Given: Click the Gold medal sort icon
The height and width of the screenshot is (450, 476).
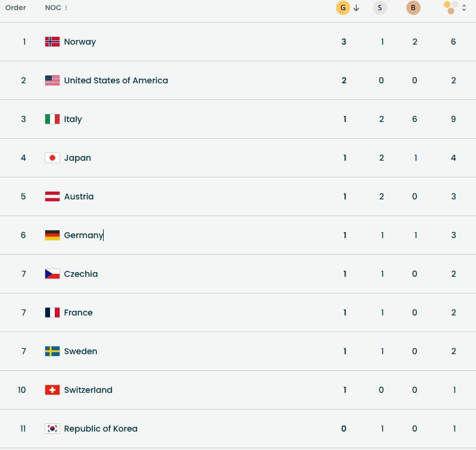Looking at the screenshot, I should coord(343,8).
